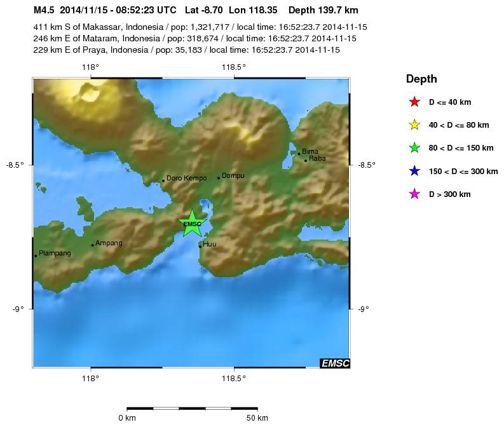Click the '229 km E of Praya' line
Viewport: 504px width, 427px height.
pyautogui.click(x=186, y=50)
